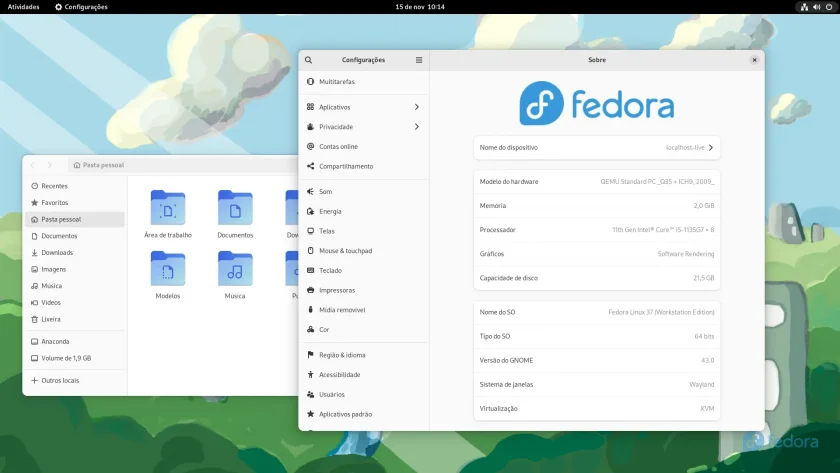Open the Energia settings panel
The image size is (840, 473).
click(x=364, y=212)
